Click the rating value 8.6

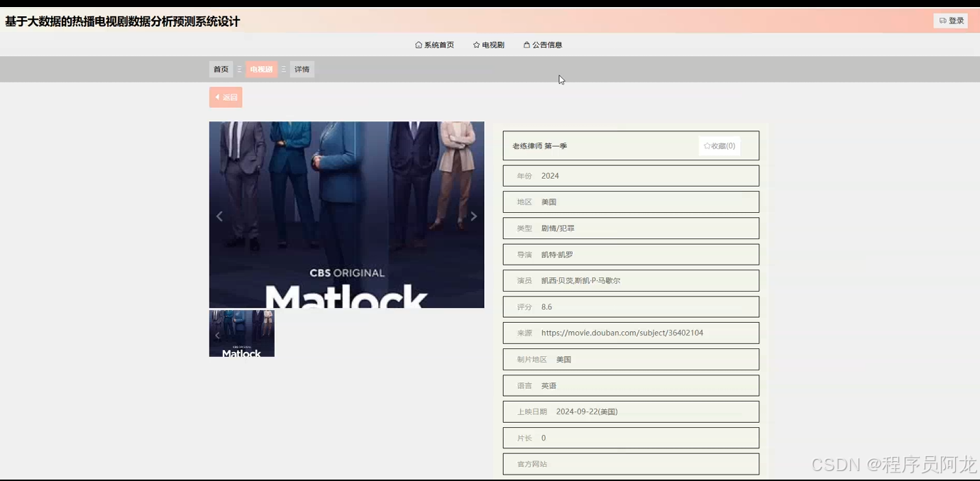click(x=546, y=307)
